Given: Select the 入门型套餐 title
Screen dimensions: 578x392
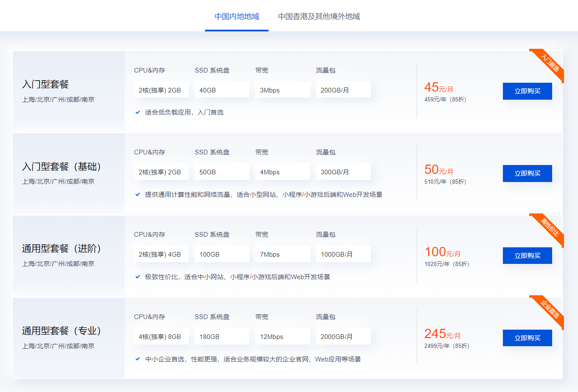Looking at the screenshot, I should pos(45,84).
